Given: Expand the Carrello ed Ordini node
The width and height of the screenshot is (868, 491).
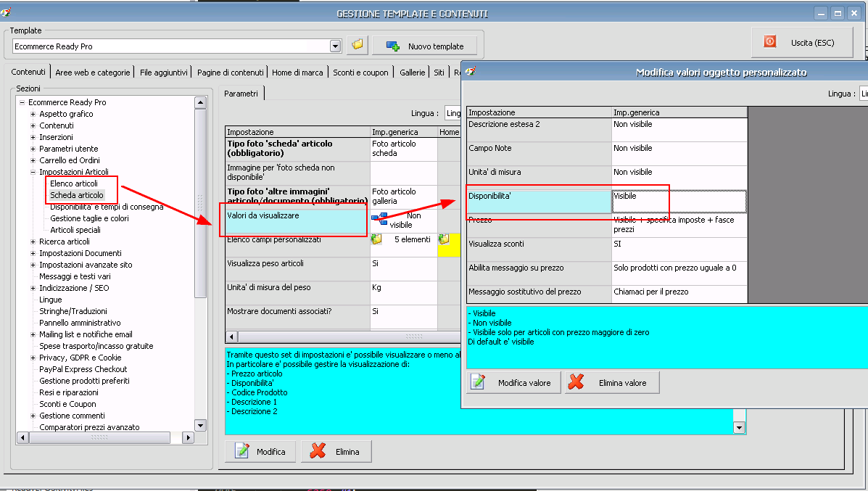Looking at the screenshot, I should click(33, 160).
